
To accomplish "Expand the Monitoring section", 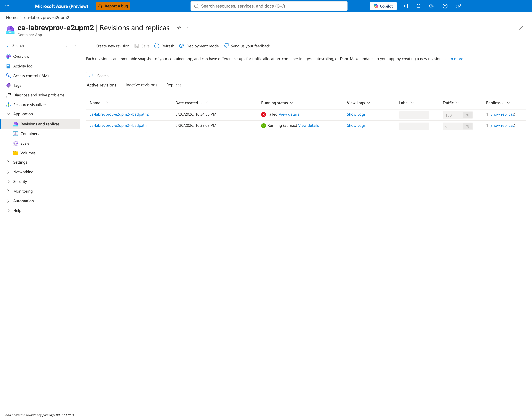I will pyautogui.click(x=8, y=191).
